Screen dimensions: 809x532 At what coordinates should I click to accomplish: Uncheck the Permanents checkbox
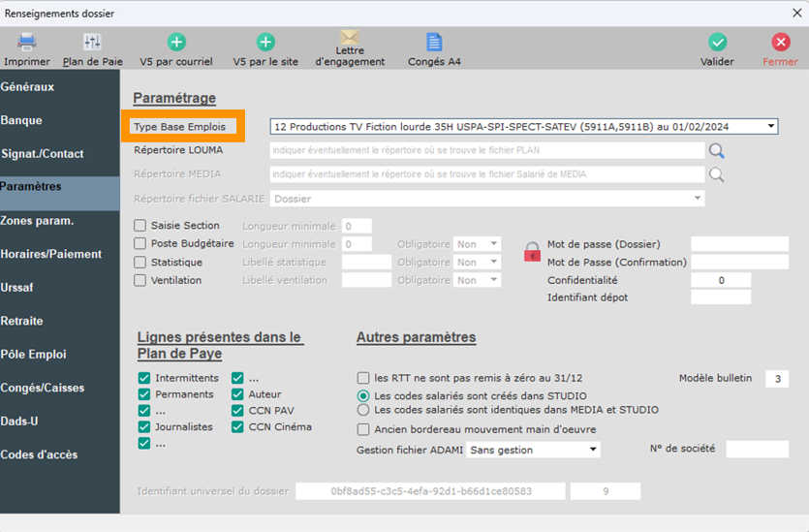[144, 394]
